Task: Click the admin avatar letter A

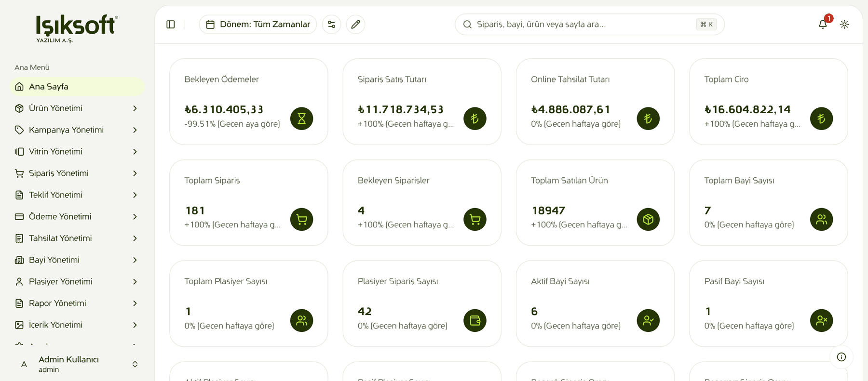Action: pos(24,364)
